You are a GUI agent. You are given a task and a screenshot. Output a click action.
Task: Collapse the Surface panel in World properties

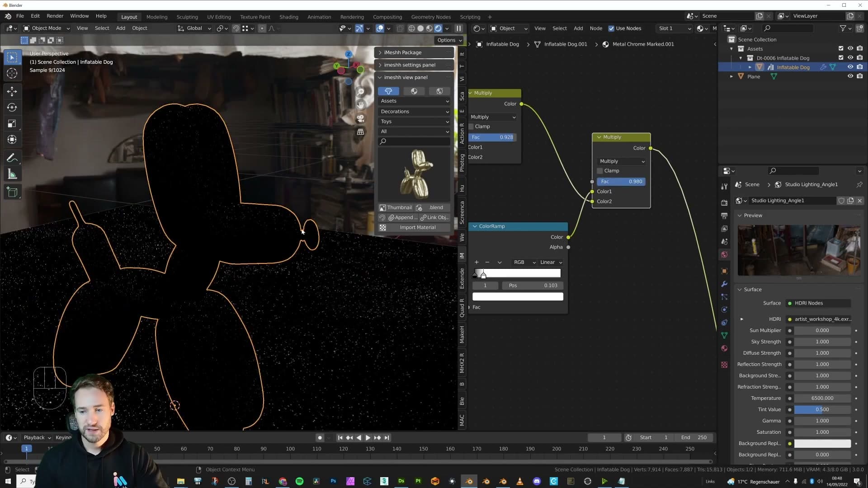753,290
